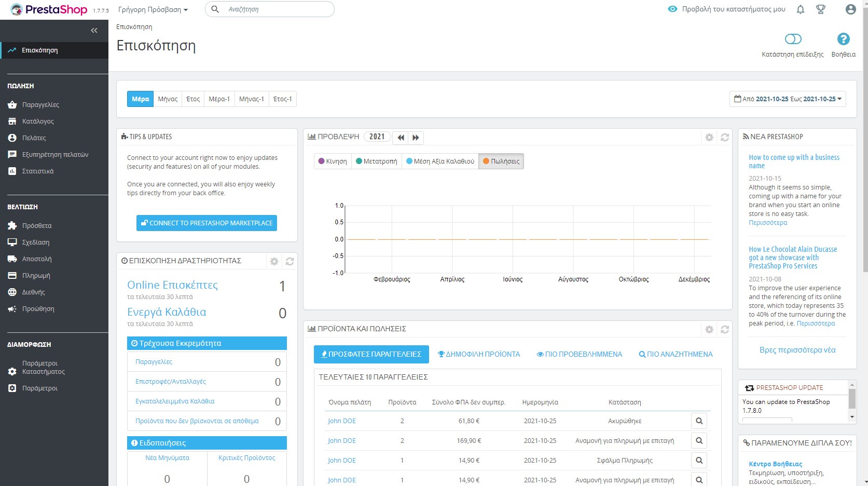View details of the 61,80 € order
Image resolution: width=868 pixels, height=486 pixels.
click(699, 421)
